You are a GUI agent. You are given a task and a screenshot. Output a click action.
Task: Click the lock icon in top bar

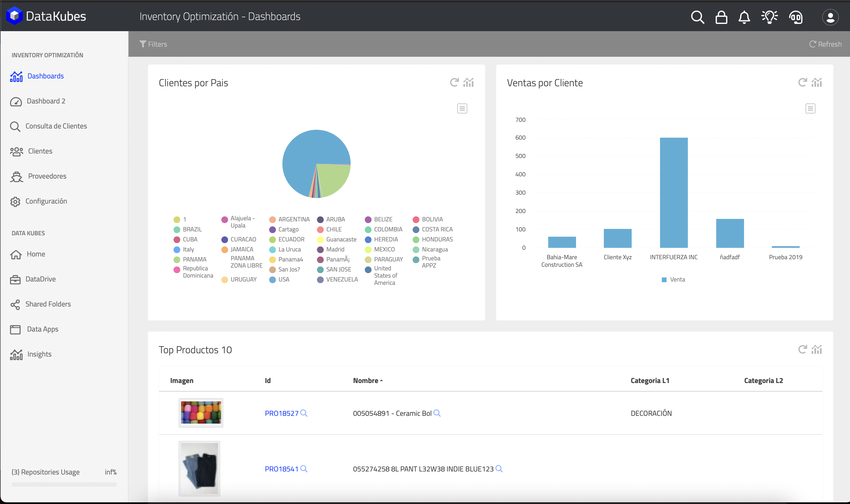[721, 17]
